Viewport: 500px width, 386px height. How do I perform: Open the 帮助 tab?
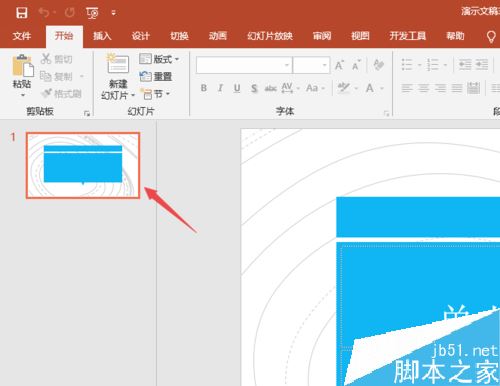click(x=455, y=36)
